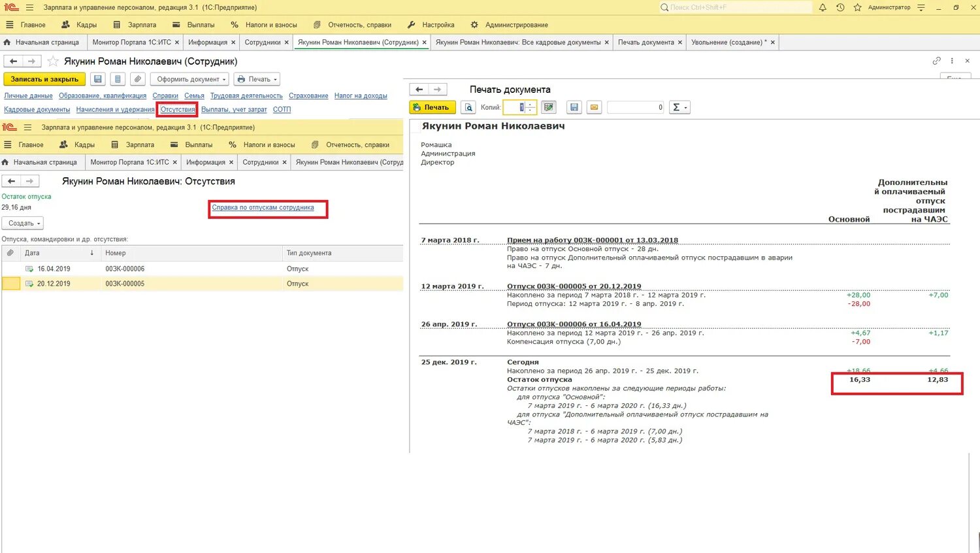Go back arrow on employee form
The width and height of the screenshot is (980, 553).
[x=13, y=61]
